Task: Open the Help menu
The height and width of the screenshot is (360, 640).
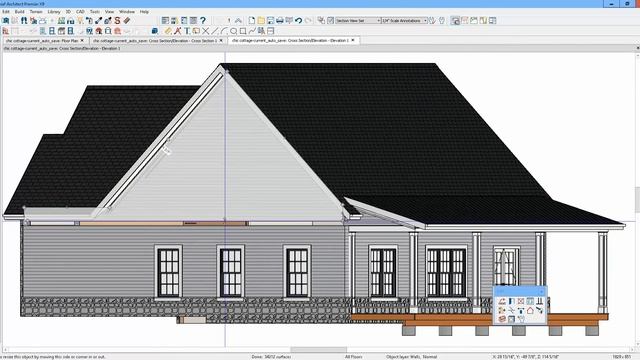Action: point(144,12)
